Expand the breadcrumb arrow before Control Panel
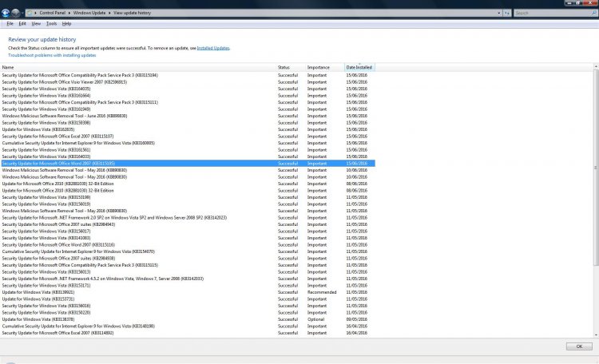This screenshot has height=364, width=599. (x=35, y=13)
